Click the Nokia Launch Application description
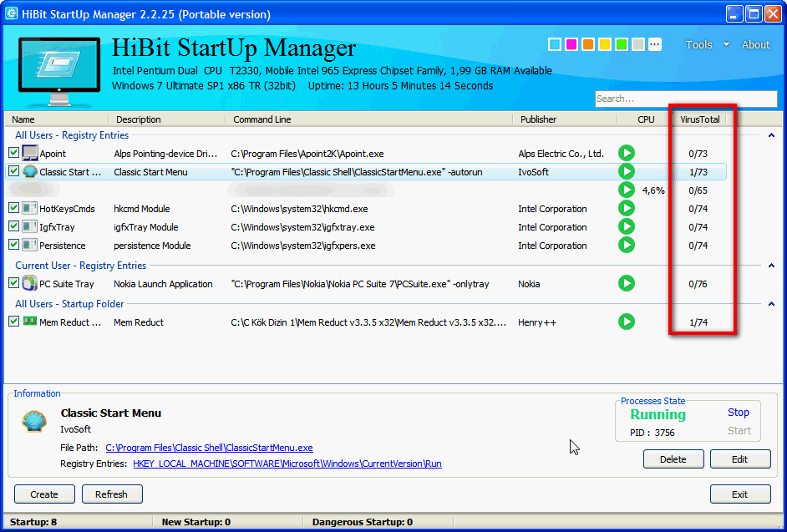 [x=163, y=284]
